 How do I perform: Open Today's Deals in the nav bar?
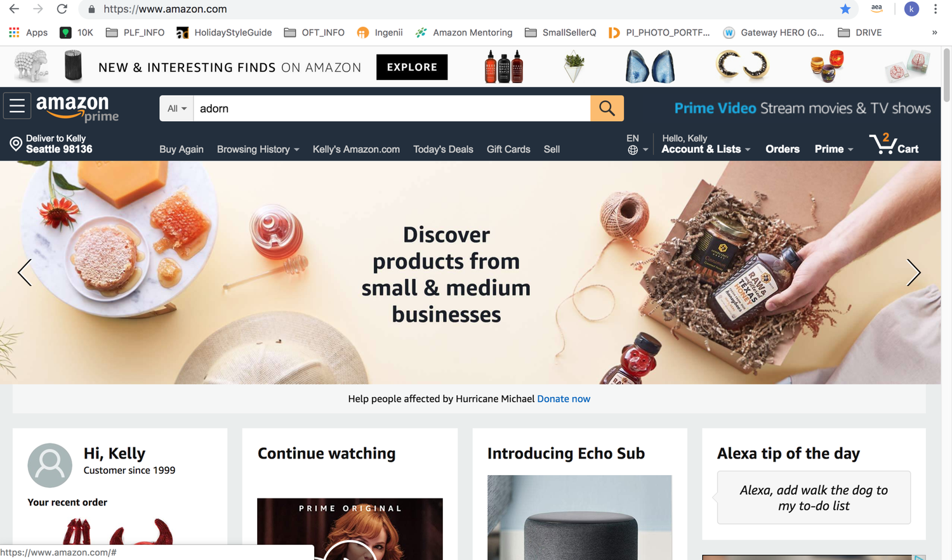[x=443, y=149]
